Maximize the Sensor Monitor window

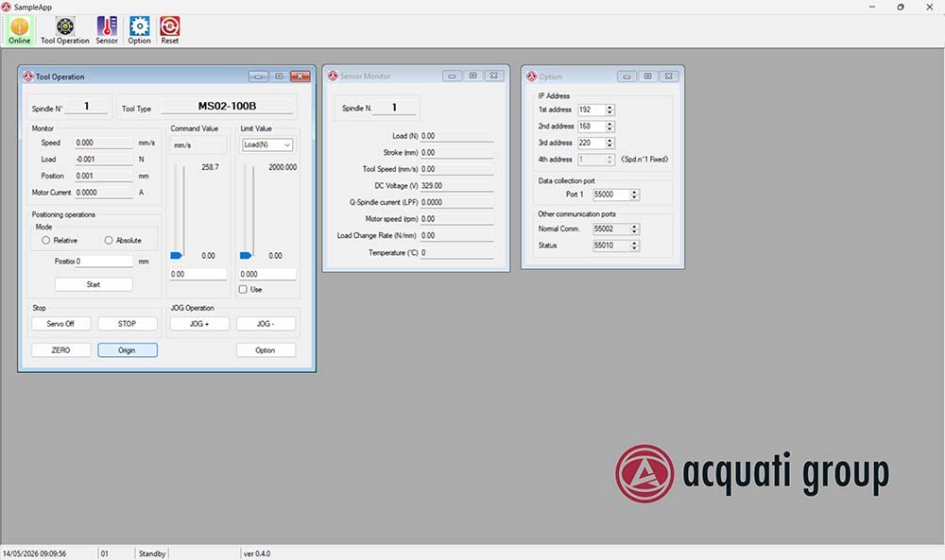[x=473, y=76]
